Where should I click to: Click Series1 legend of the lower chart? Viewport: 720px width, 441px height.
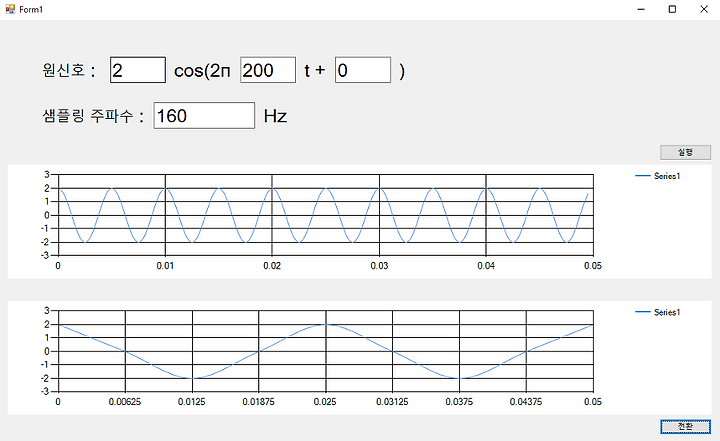(x=658, y=312)
